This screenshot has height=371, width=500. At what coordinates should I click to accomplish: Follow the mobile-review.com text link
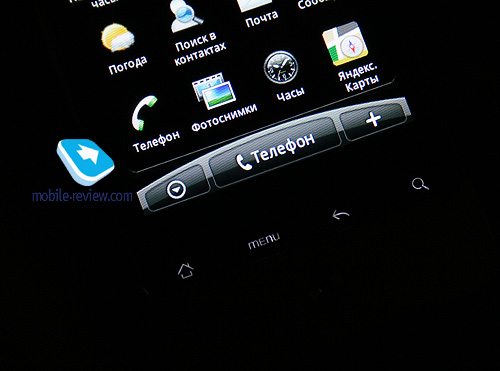[x=82, y=195]
